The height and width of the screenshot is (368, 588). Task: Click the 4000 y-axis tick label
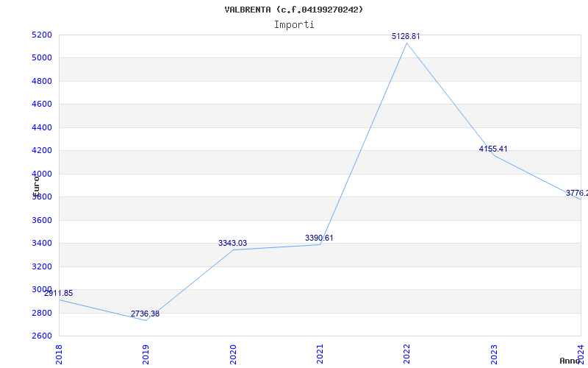pos(42,174)
